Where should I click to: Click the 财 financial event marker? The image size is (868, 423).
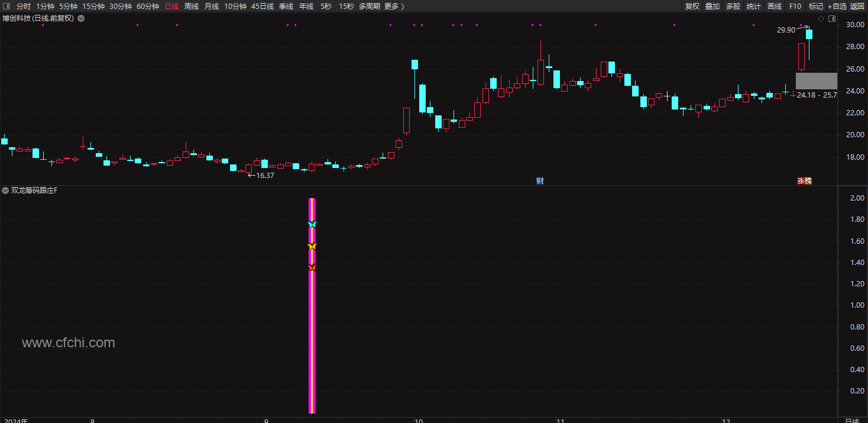pos(540,181)
